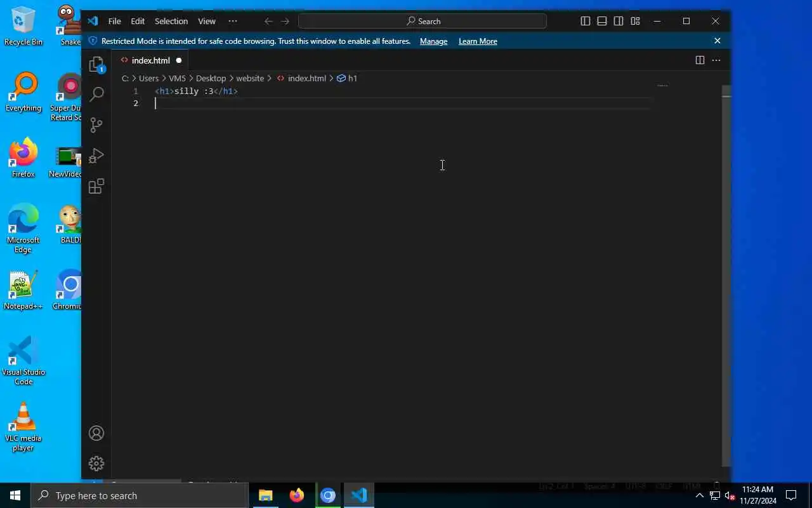
Task: Open the Search view in activity bar
Action: coord(96,94)
